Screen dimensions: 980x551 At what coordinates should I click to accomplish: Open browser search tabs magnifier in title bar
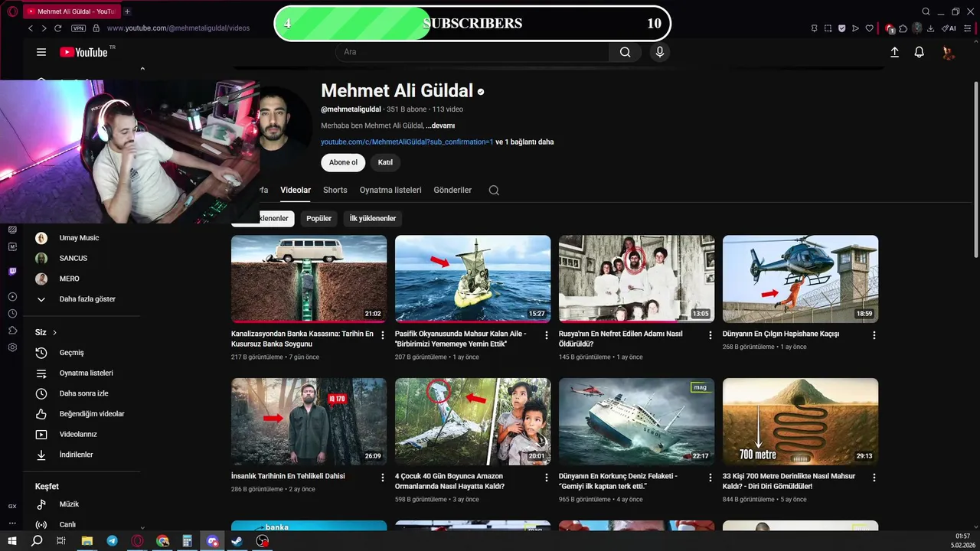coord(926,11)
